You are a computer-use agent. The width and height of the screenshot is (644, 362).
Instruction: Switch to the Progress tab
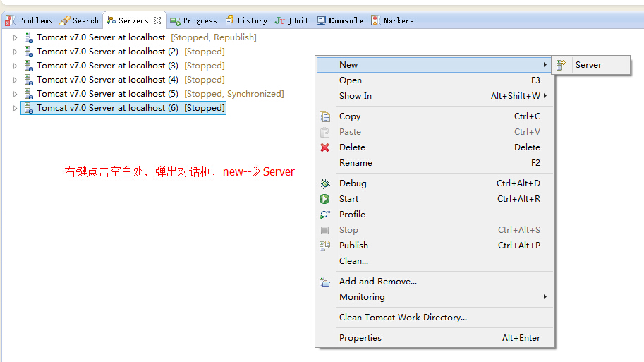(x=193, y=20)
